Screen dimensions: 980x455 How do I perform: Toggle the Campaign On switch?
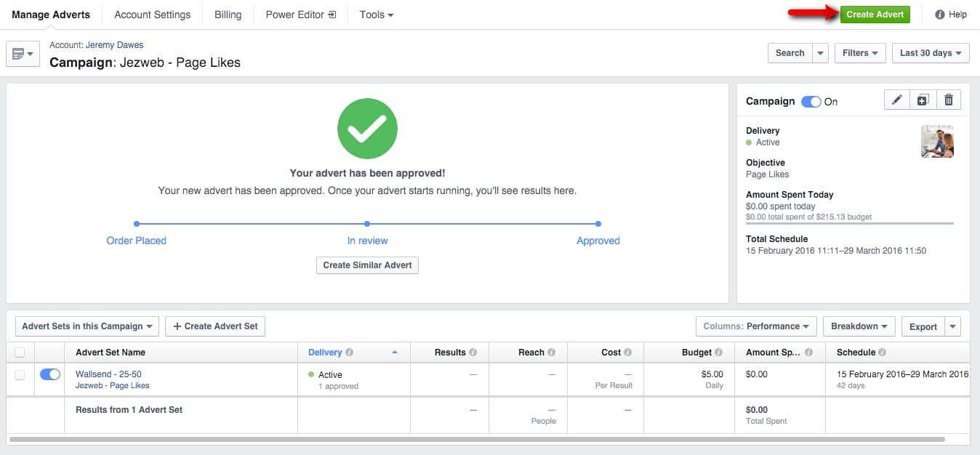tap(811, 102)
